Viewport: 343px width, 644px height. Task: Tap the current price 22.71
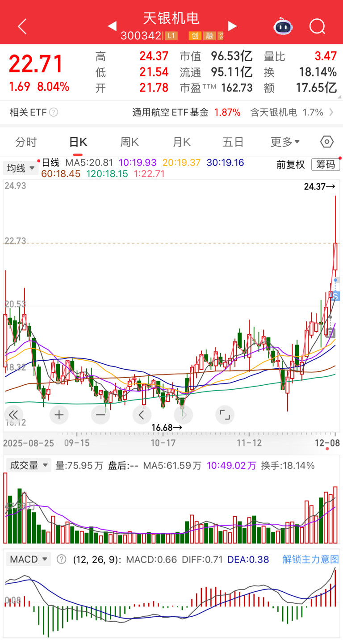36,64
